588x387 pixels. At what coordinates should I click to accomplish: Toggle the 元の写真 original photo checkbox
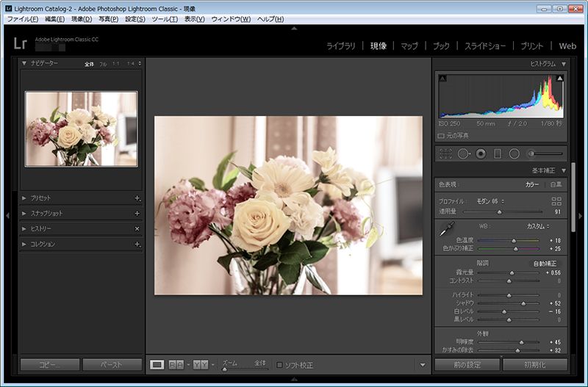pyautogui.click(x=441, y=136)
